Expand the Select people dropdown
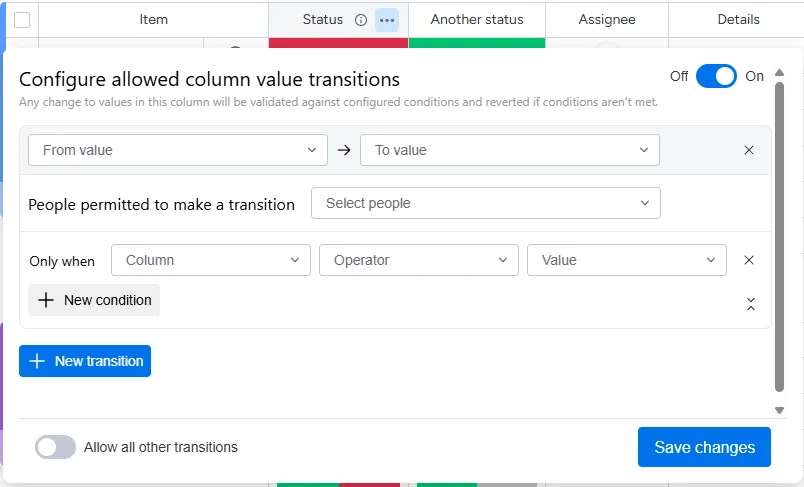Viewport: 804px width, 487px height. (x=486, y=203)
